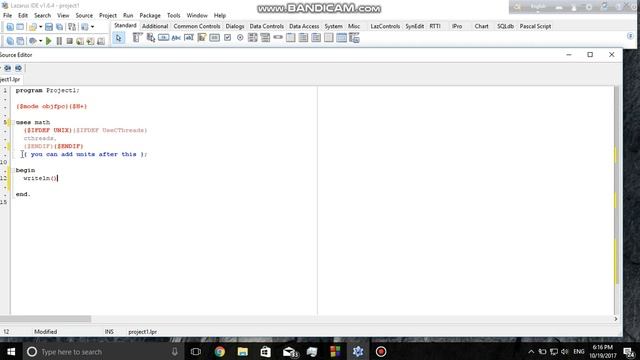This screenshot has width=640, height=360.
Task: Show hidden system tray icons chevron
Action: coord(531,351)
